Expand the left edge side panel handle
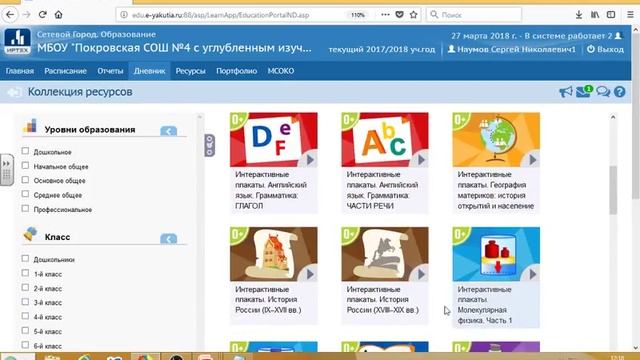640x360 pixels. coord(7,170)
